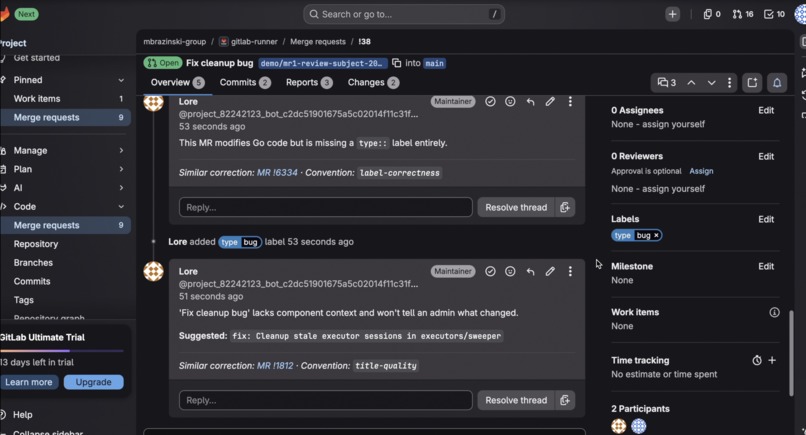Open merge request actions kebab menu

(x=729, y=83)
